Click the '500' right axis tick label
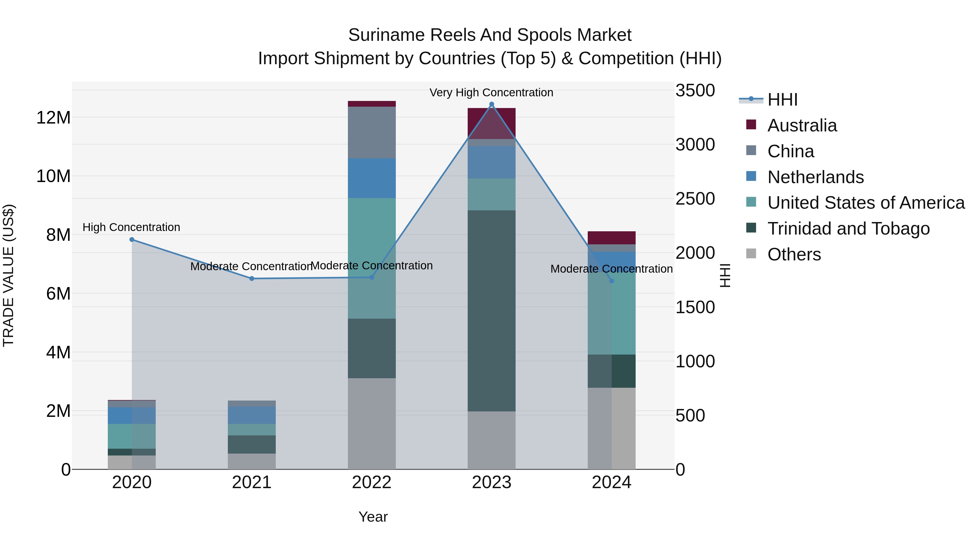 (x=690, y=415)
